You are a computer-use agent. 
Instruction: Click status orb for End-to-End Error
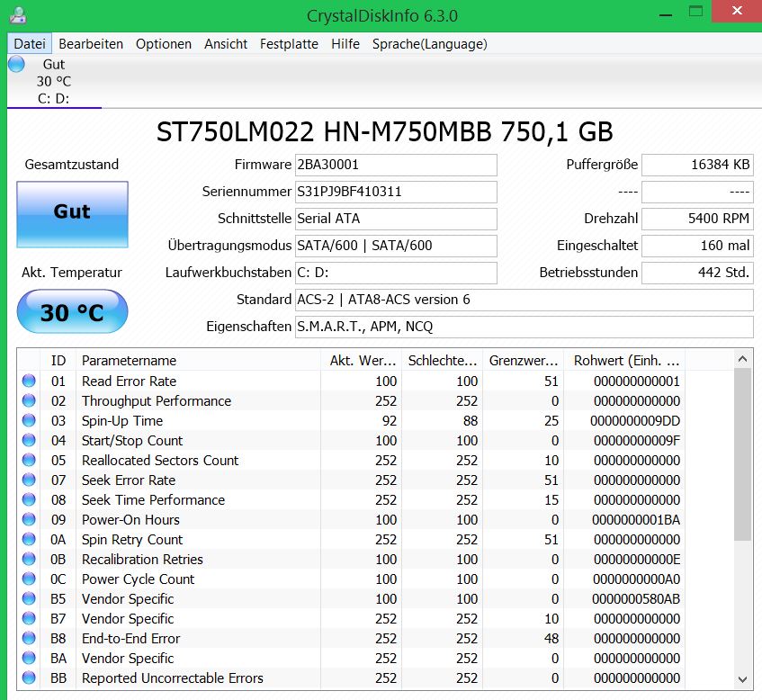(x=29, y=638)
